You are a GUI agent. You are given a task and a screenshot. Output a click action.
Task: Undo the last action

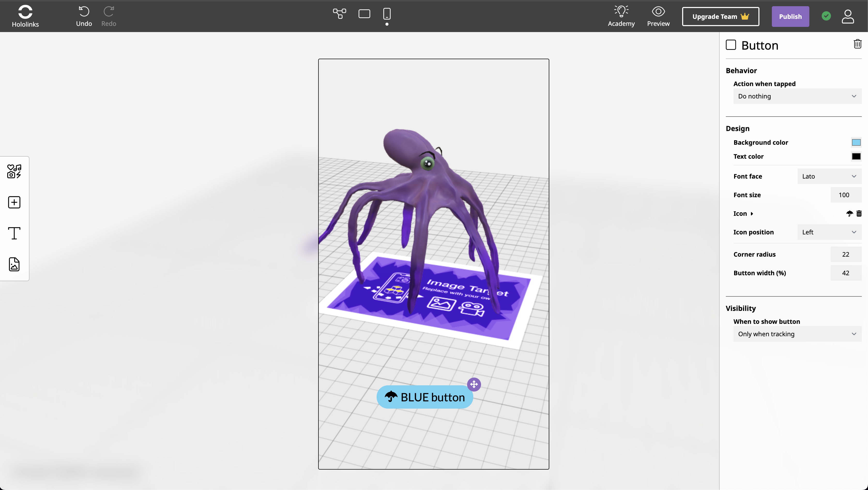[x=84, y=16]
